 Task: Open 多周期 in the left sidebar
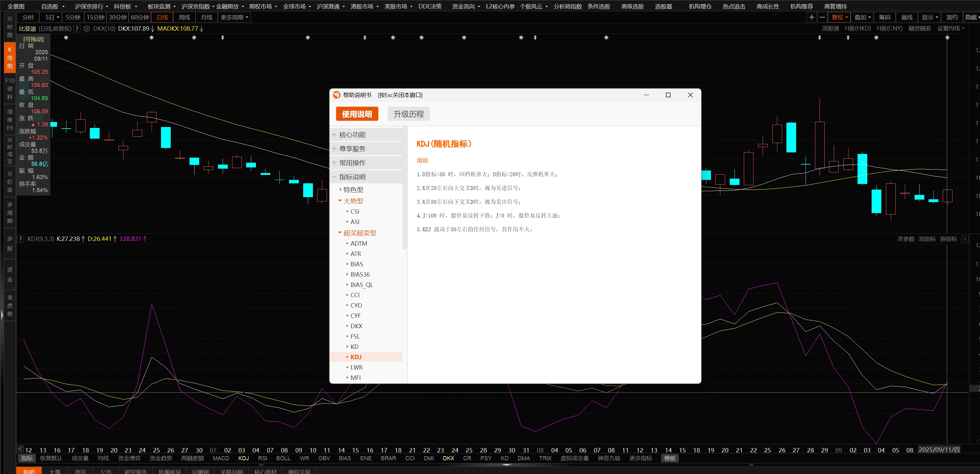pos(10,212)
